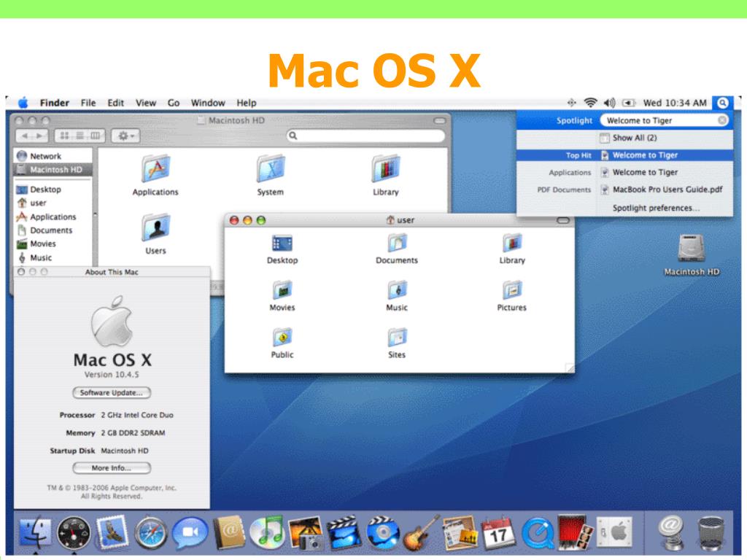Launch iTunes from the Dock
The image size is (747, 560).
click(267, 532)
